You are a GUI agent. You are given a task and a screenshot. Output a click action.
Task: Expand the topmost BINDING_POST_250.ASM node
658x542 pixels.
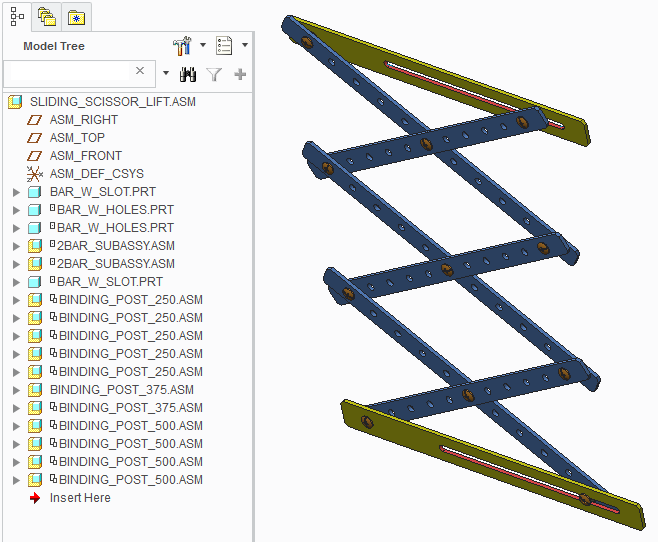(x=16, y=300)
